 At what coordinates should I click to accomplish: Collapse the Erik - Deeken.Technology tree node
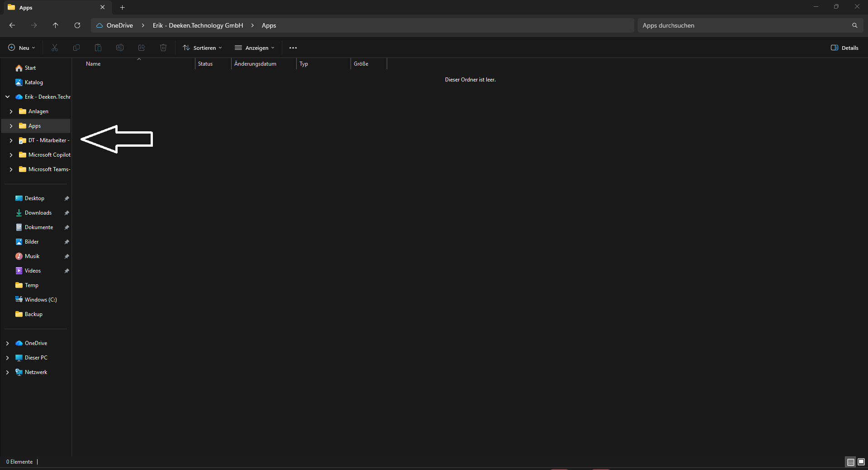pyautogui.click(x=8, y=97)
